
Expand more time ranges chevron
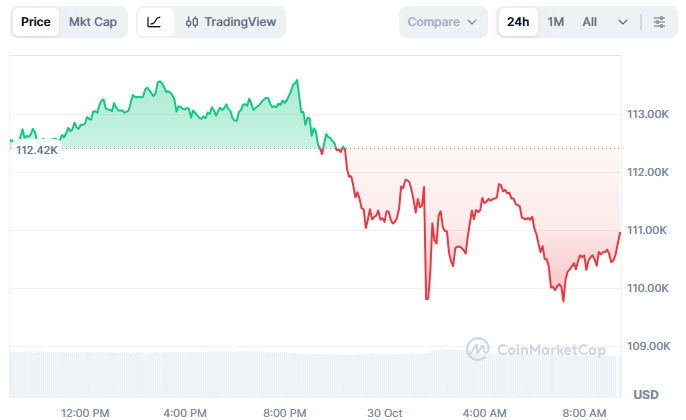tap(623, 22)
